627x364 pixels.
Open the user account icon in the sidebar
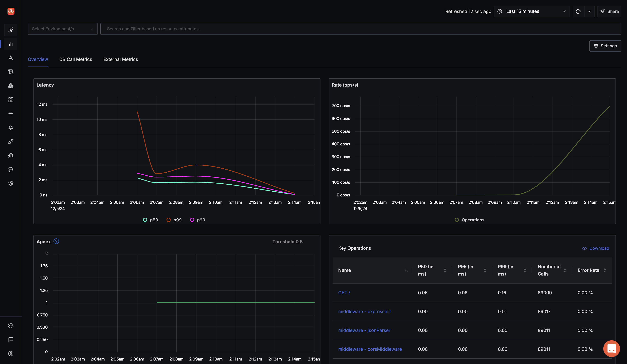tap(11, 354)
